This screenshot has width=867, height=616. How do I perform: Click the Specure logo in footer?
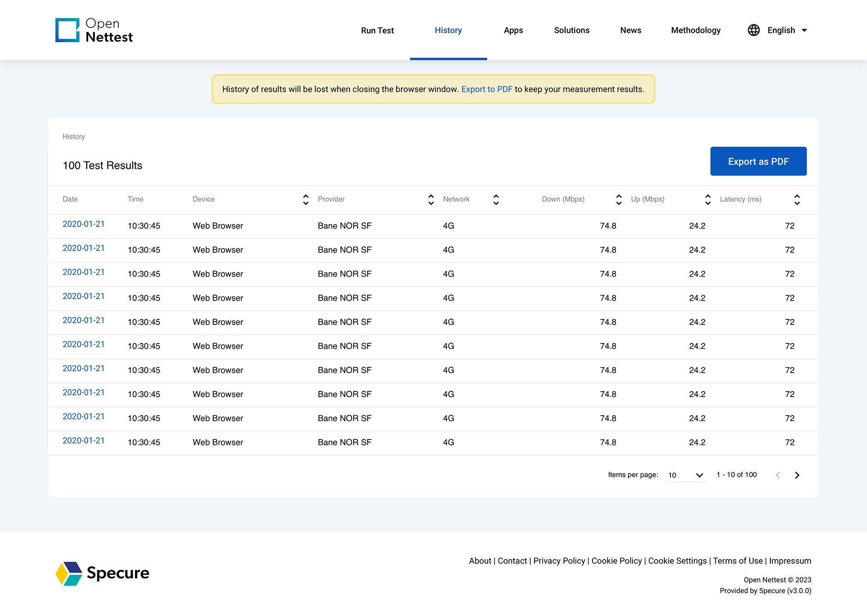coord(103,573)
